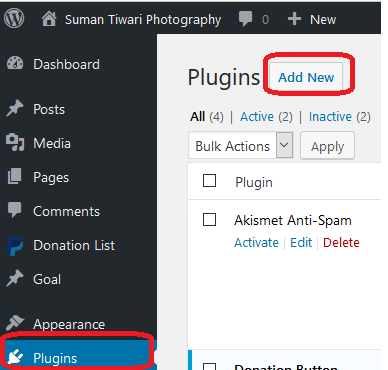Image resolution: width=388 pixels, height=370 pixels.
Task: Open the Media library icon
Action: 15,142
